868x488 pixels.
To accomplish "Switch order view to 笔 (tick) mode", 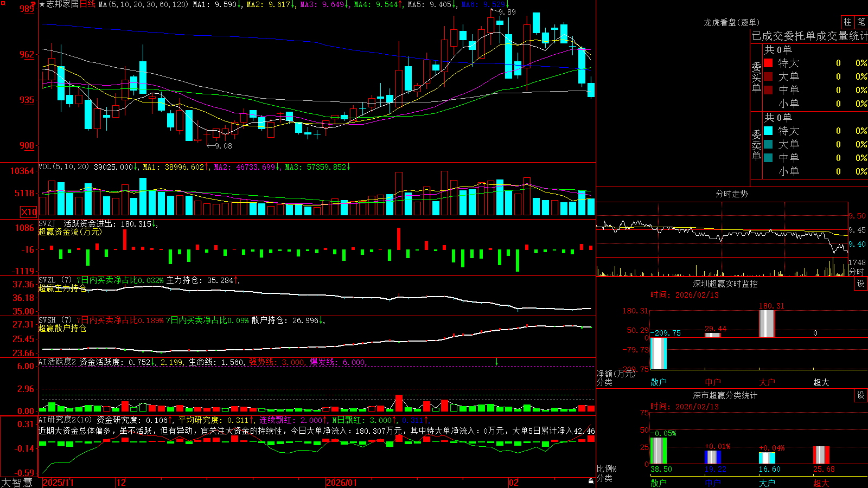I will click(x=861, y=22).
